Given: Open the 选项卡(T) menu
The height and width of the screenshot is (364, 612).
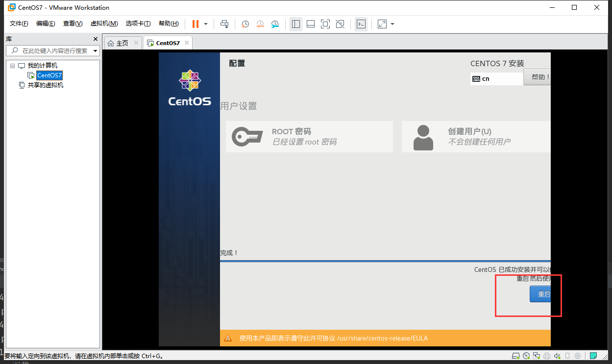Looking at the screenshot, I should (x=138, y=24).
